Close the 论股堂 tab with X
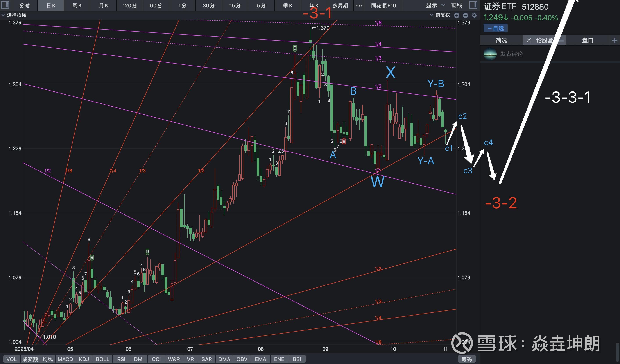 (529, 40)
